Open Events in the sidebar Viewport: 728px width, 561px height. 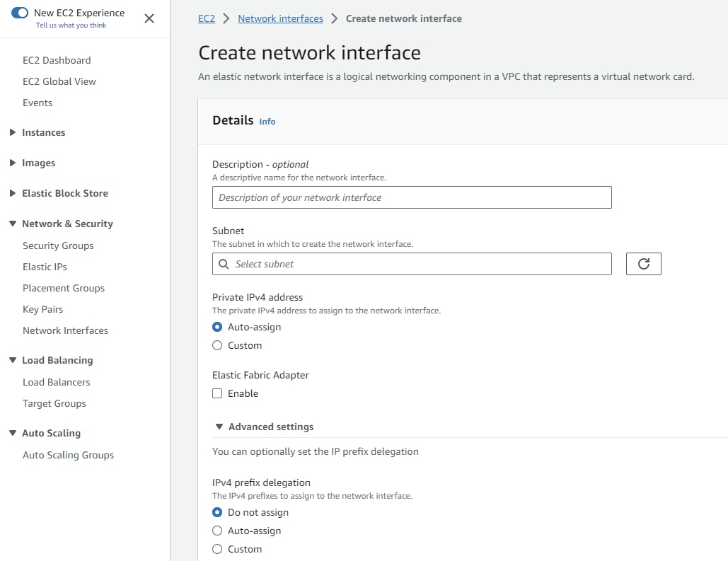37,103
